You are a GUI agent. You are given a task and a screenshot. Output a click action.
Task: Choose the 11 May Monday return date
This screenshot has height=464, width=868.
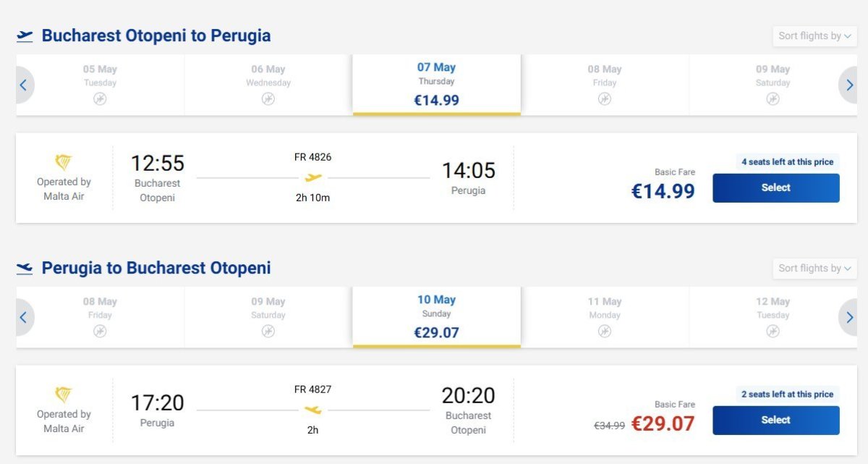pos(605,317)
